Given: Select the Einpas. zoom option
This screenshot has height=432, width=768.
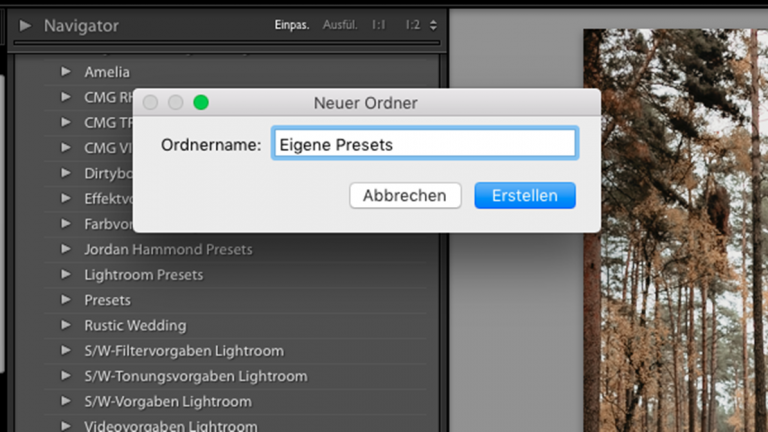Looking at the screenshot, I should (292, 25).
